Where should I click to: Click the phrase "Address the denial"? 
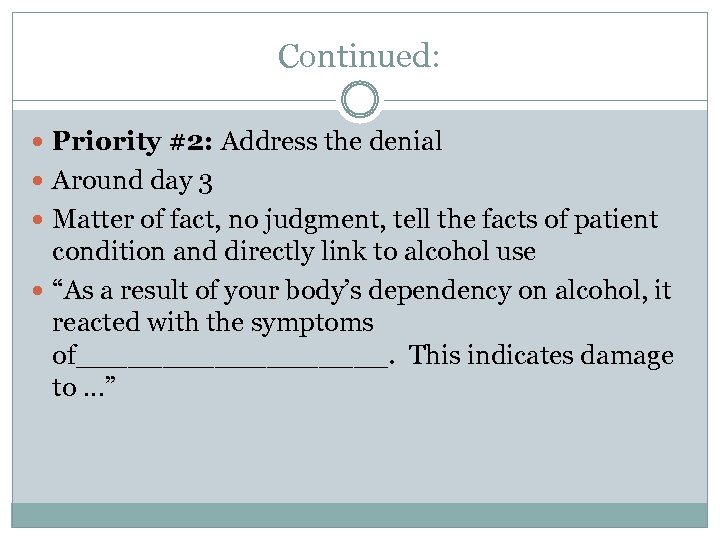click(331, 142)
